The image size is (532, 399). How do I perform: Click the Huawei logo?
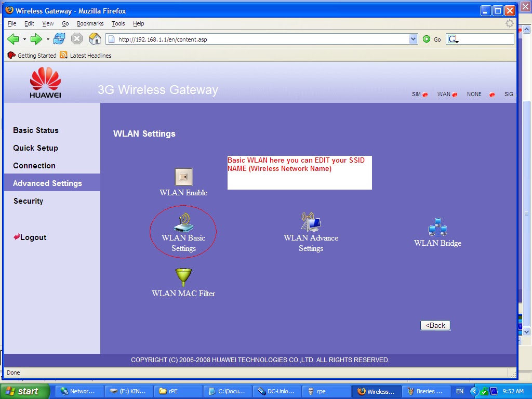46,83
